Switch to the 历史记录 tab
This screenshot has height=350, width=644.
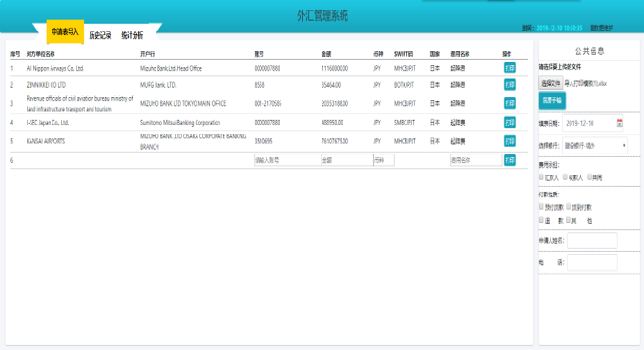coord(100,35)
